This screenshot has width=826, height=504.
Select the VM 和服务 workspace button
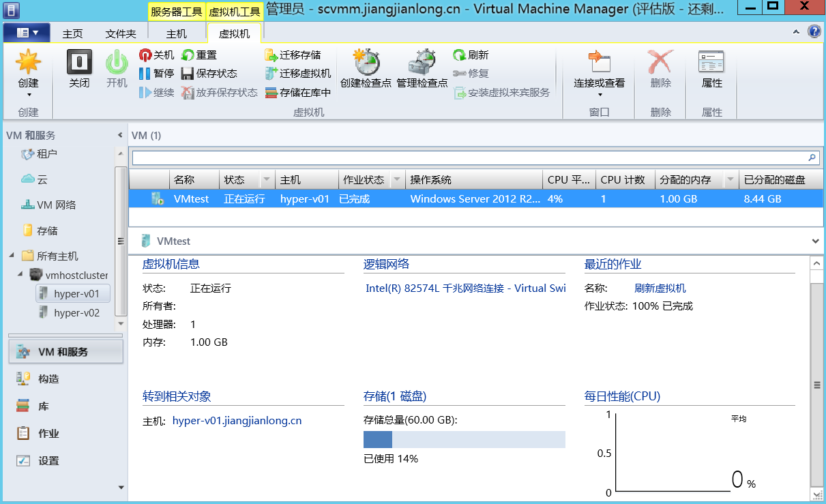pyautogui.click(x=65, y=352)
